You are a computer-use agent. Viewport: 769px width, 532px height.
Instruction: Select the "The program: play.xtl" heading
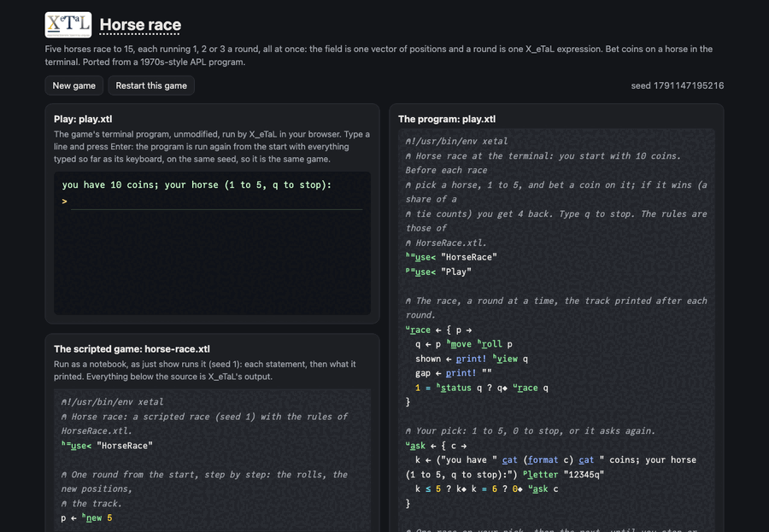pos(447,120)
